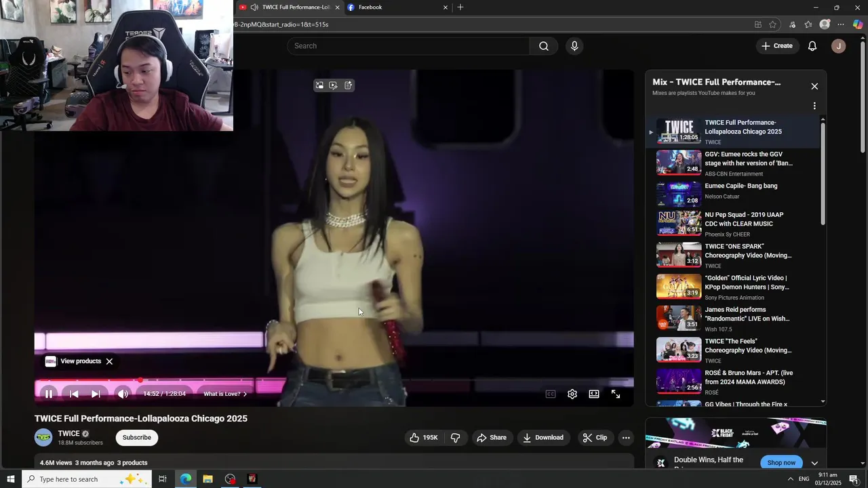
Task: Toggle closed captions on the video
Action: coord(551,394)
